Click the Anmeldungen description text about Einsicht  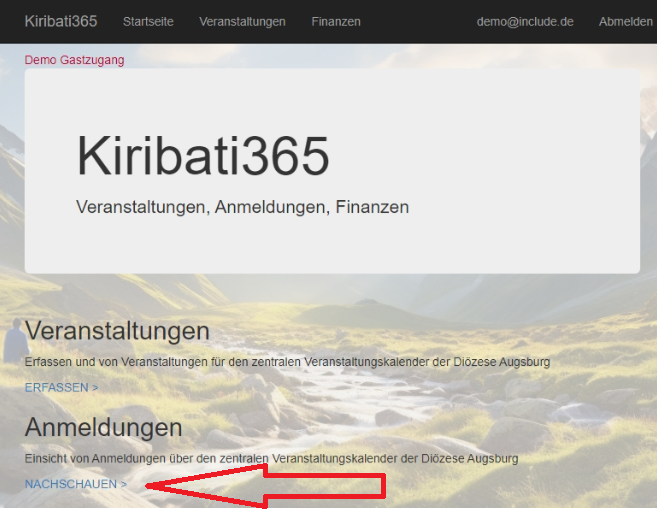click(271, 458)
